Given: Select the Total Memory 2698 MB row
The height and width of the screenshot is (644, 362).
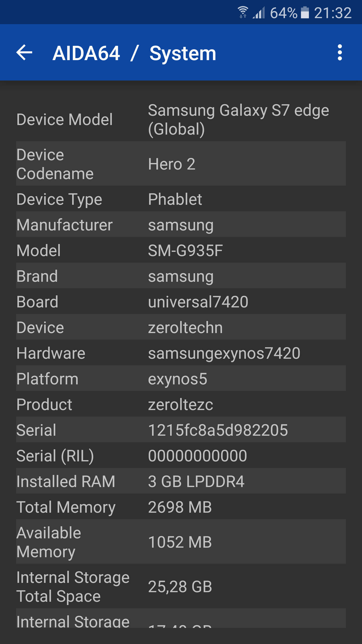Looking at the screenshot, I should point(181,507).
